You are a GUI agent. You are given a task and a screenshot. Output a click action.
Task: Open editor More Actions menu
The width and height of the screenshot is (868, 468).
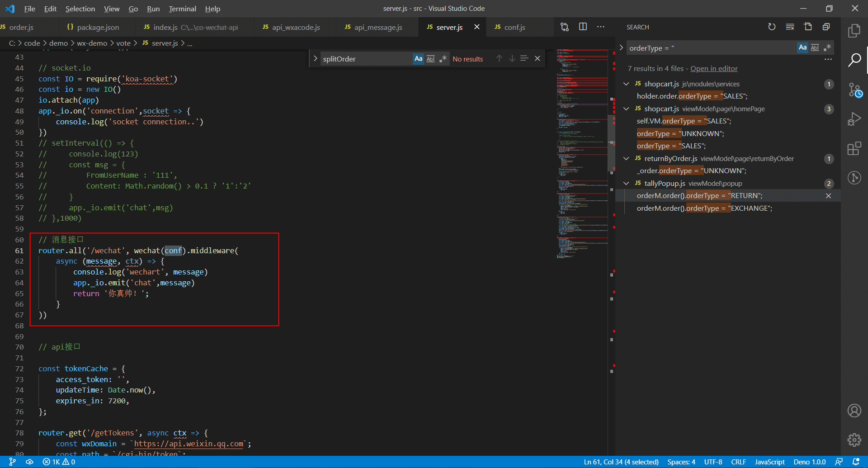[601, 27]
